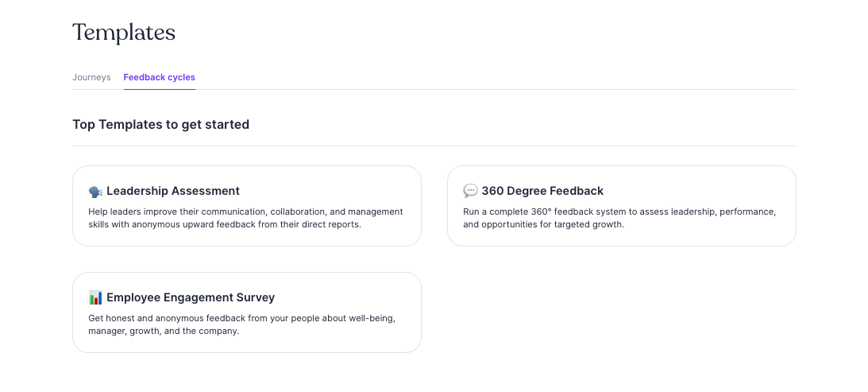868x392 pixels.
Task: Open the 360 Degree Feedback template title
Action: (x=542, y=191)
